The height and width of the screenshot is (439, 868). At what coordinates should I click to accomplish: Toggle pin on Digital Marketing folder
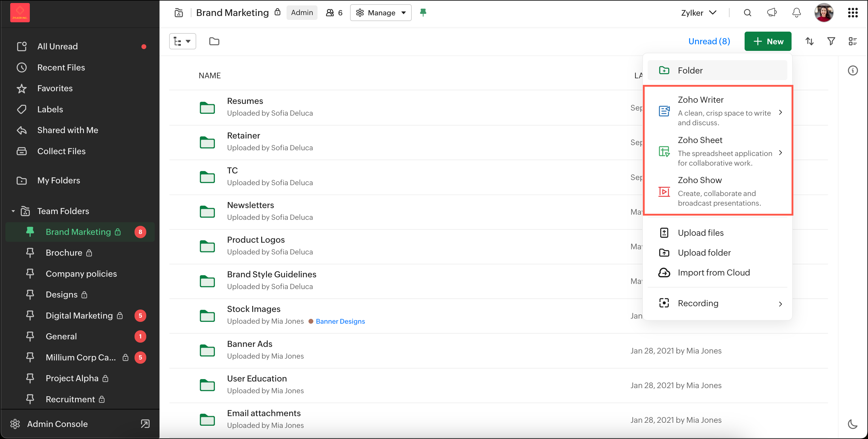30,315
